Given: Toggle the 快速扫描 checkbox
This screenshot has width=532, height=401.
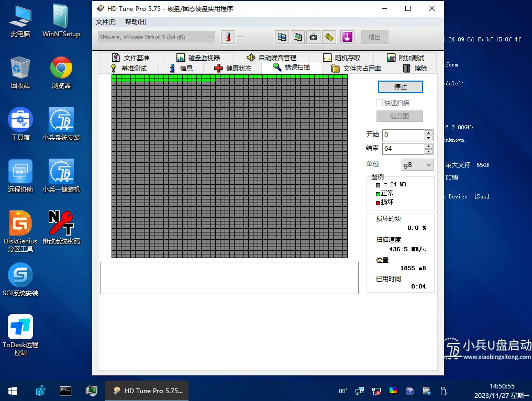Looking at the screenshot, I should [379, 103].
